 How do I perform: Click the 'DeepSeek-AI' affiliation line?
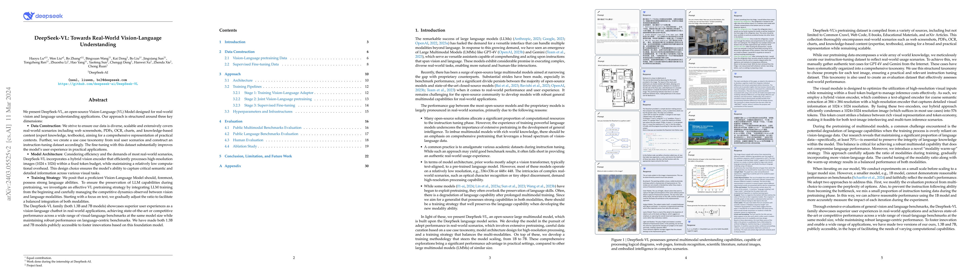pos(98,72)
